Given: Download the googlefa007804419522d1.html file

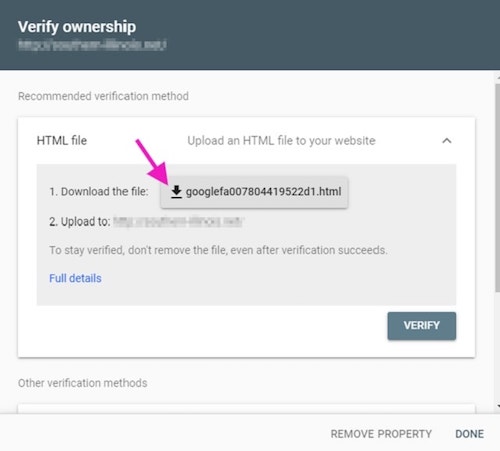Looking at the screenshot, I should (x=254, y=192).
